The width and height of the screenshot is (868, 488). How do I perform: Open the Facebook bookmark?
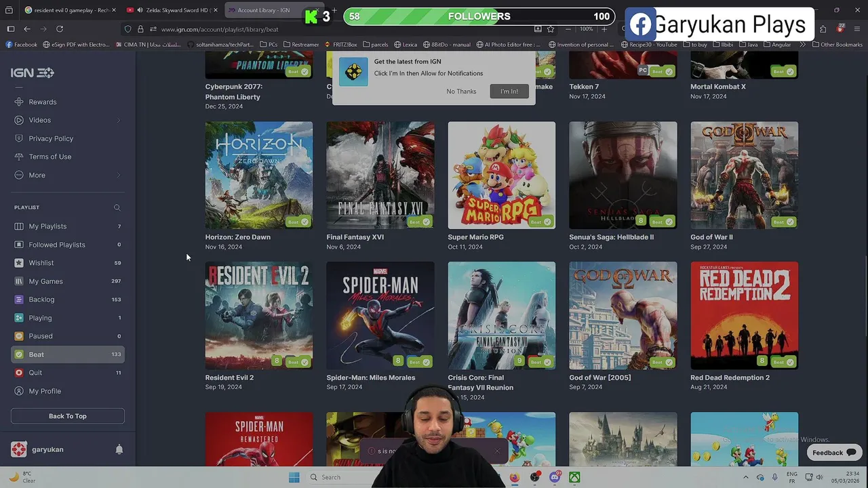(x=22, y=45)
